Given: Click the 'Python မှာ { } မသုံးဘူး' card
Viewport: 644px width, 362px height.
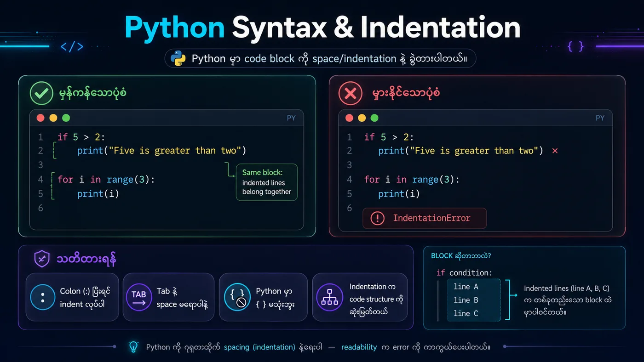Looking at the screenshot, I should point(263,297).
